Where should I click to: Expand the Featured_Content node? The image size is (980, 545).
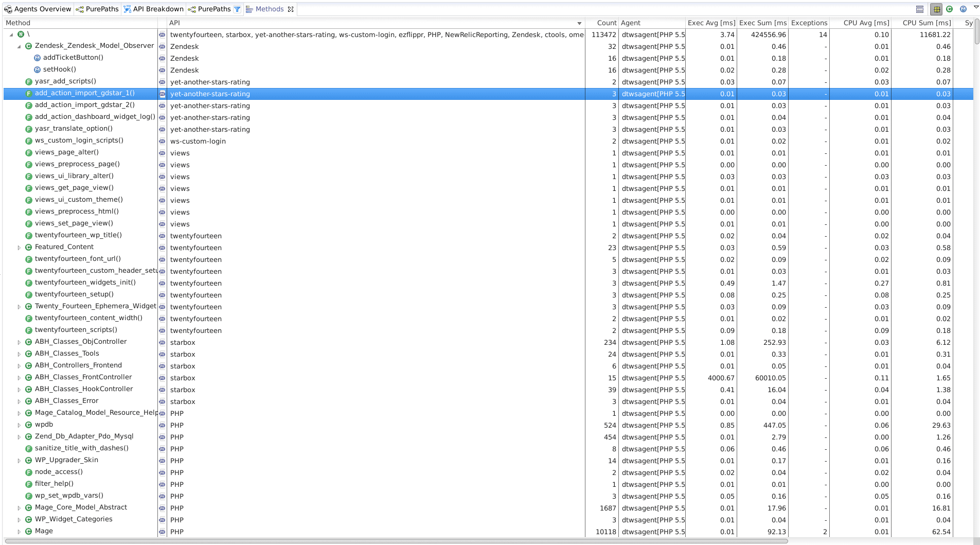click(x=19, y=248)
